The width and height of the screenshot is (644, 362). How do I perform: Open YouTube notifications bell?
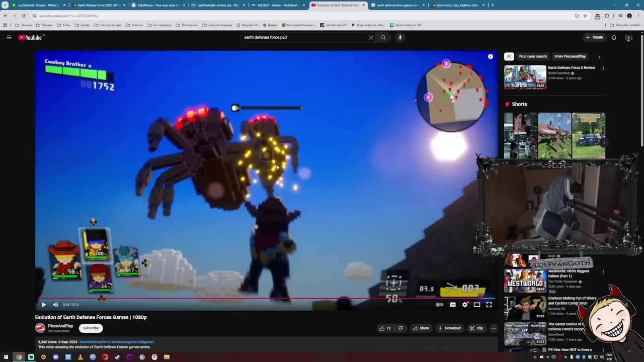pos(614,37)
